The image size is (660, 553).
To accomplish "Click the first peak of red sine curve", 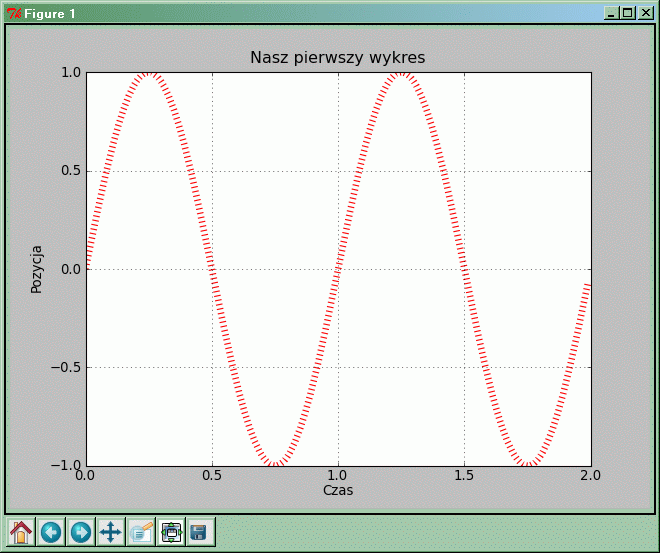I will [x=149, y=73].
